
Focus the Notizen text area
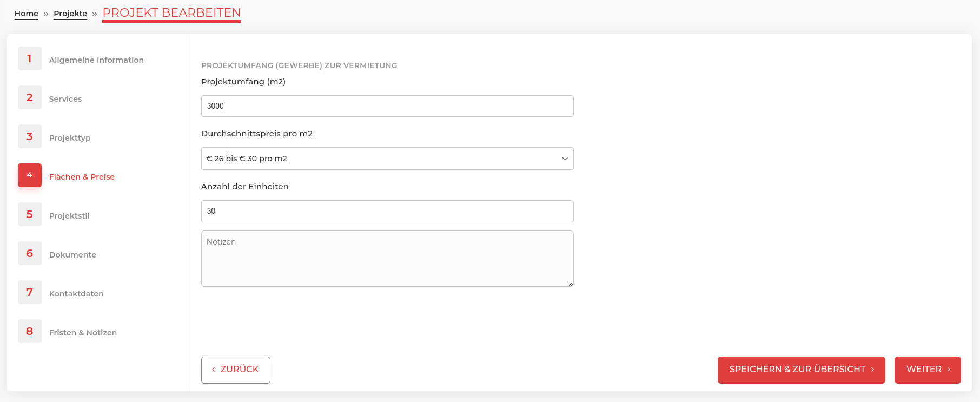[387, 259]
